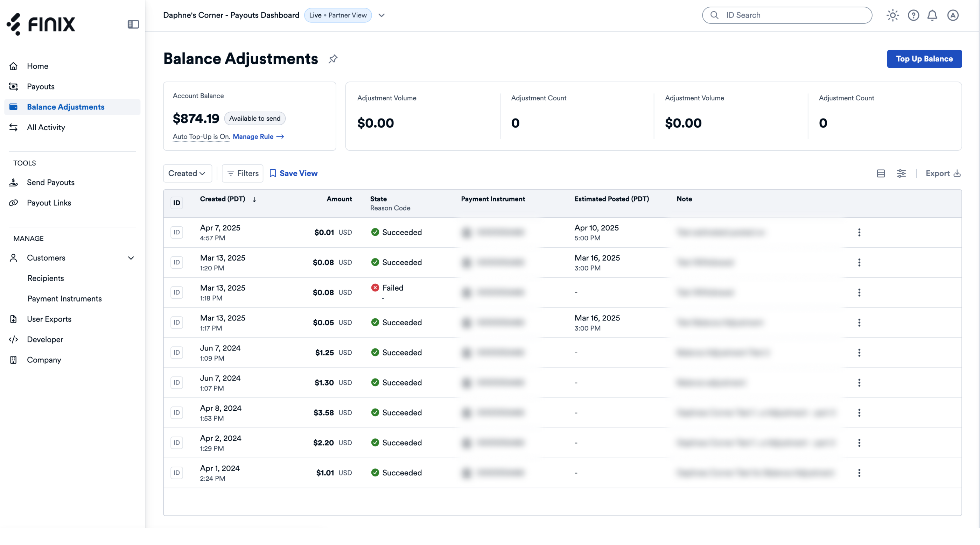
Task: Collapse the sidebar panel icon
Action: tap(133, 24)
